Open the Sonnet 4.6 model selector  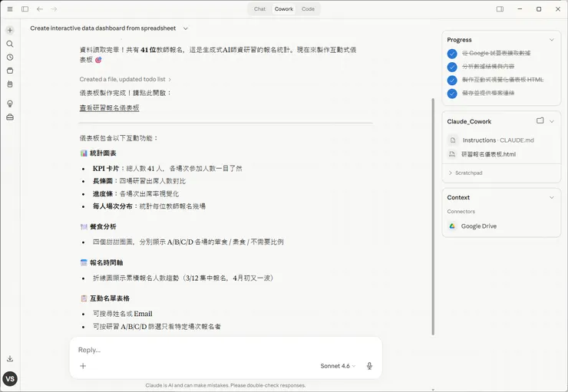[338, 366]
